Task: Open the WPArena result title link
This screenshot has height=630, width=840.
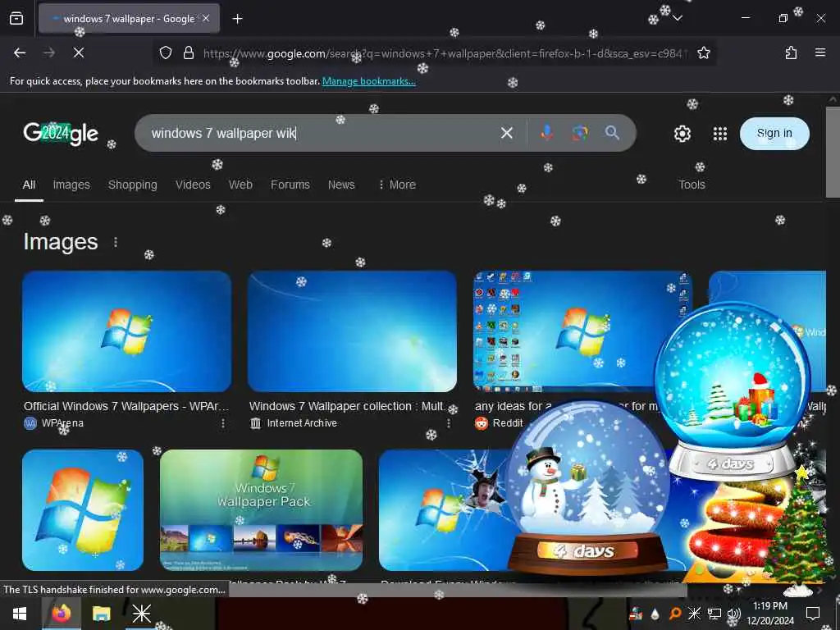Action: pos(126,406)
